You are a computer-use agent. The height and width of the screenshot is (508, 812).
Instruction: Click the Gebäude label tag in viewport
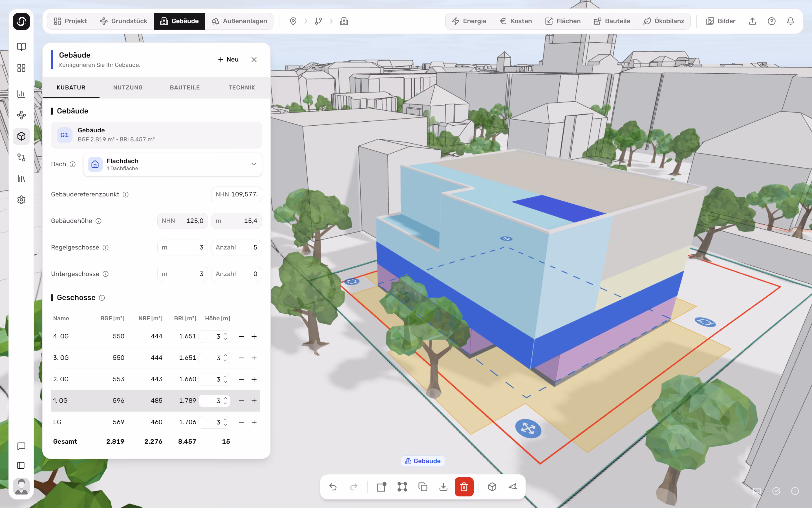[x=423, y=461]
